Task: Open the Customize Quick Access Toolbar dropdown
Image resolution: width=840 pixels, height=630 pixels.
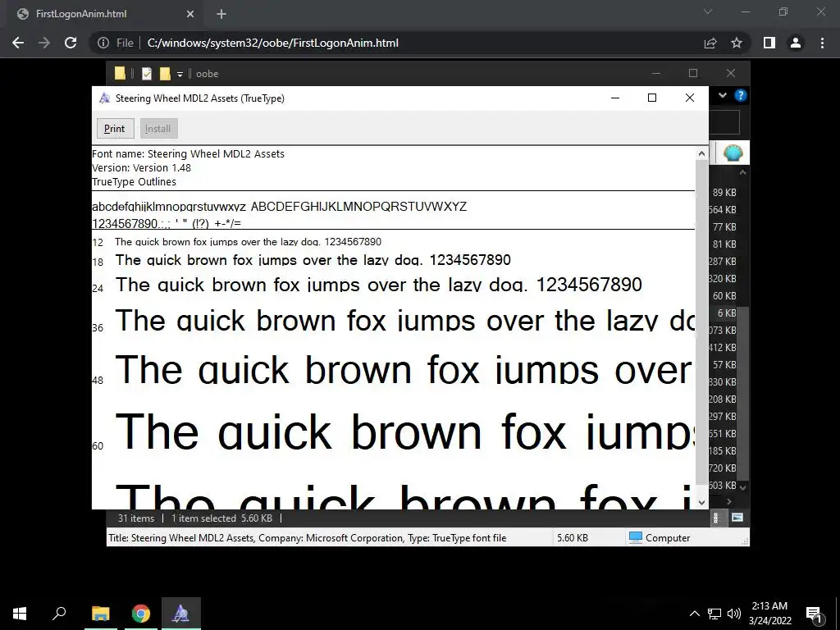Action: (180, 75)
